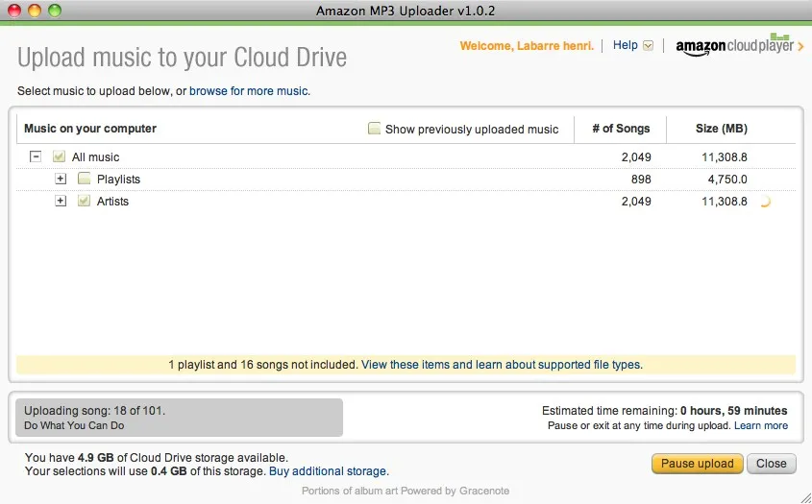
Task: Open View these items and learn link
Action: [502, 364]
